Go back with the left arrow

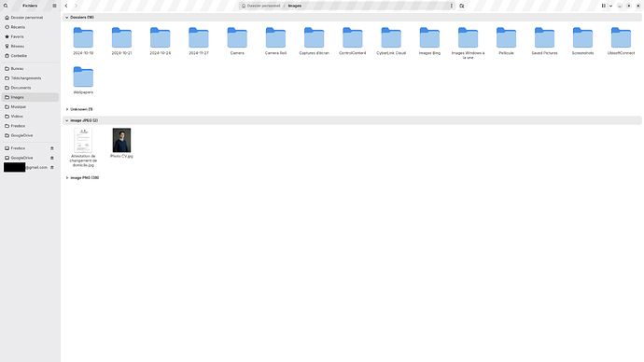(66, 6)
